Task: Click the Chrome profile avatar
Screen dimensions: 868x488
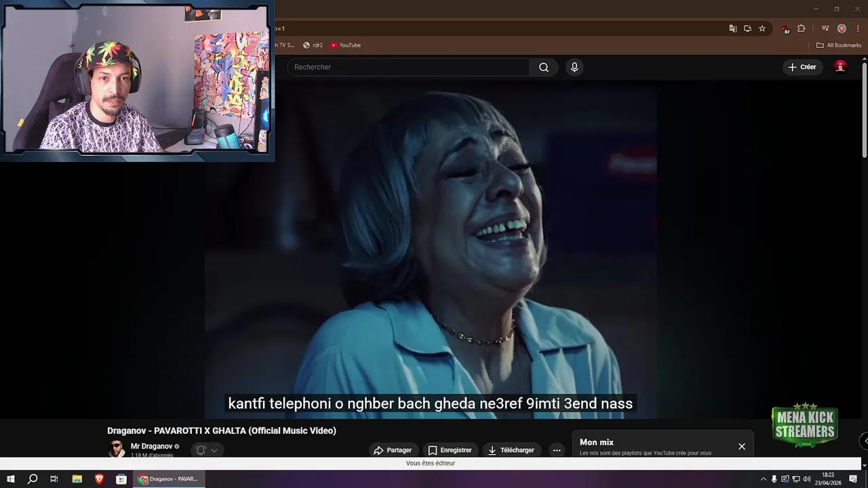Action: (x=842, y=28)
